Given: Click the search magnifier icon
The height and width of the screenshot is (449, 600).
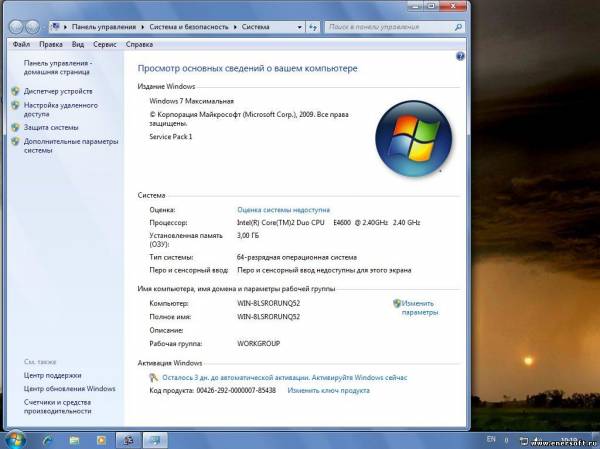Looking at the screenshot, I should pyautogui.click(x=458, y=27).
